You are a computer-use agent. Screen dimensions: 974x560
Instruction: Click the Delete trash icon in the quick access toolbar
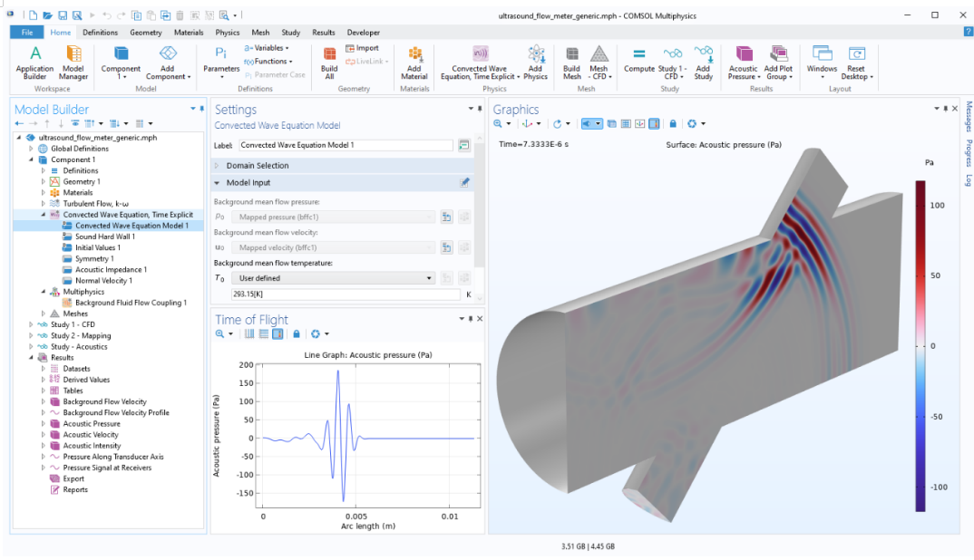click(180, 14)
